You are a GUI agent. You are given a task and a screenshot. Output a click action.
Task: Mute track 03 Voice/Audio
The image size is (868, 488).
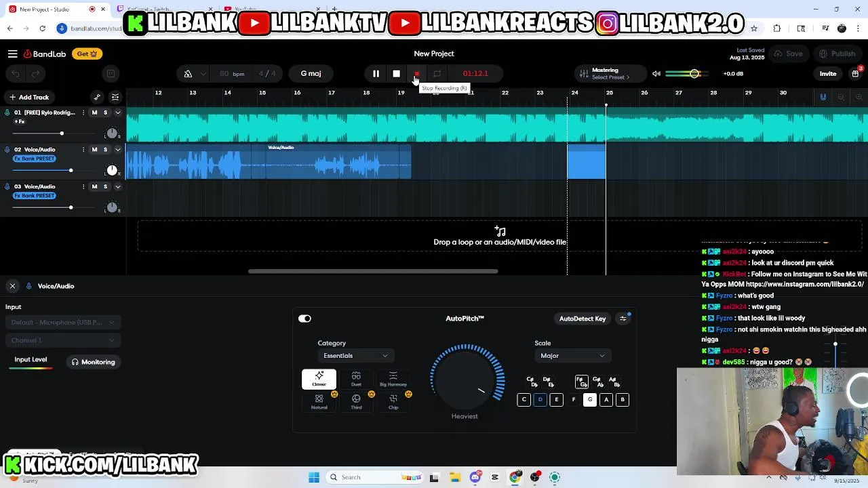coord(94,187)
